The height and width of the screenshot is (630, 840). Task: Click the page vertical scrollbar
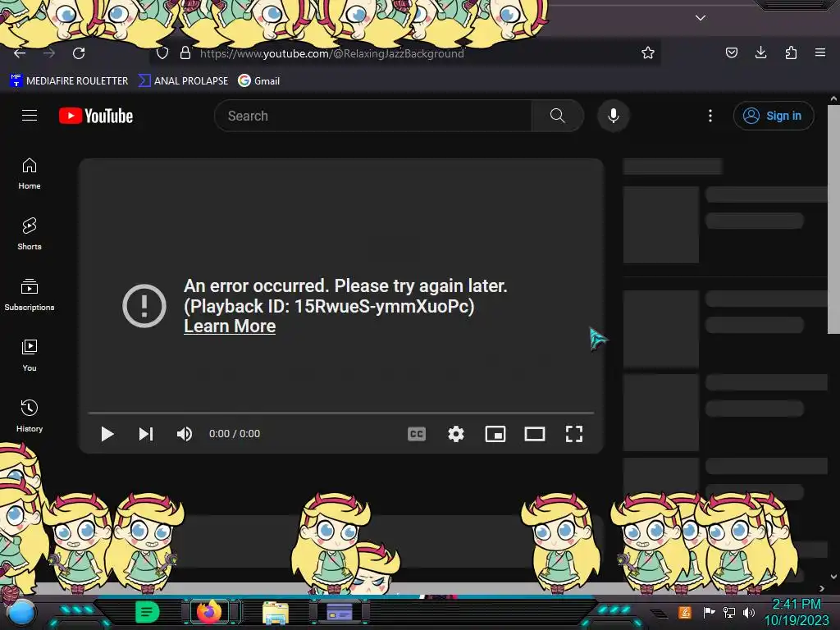coord(833,220)
